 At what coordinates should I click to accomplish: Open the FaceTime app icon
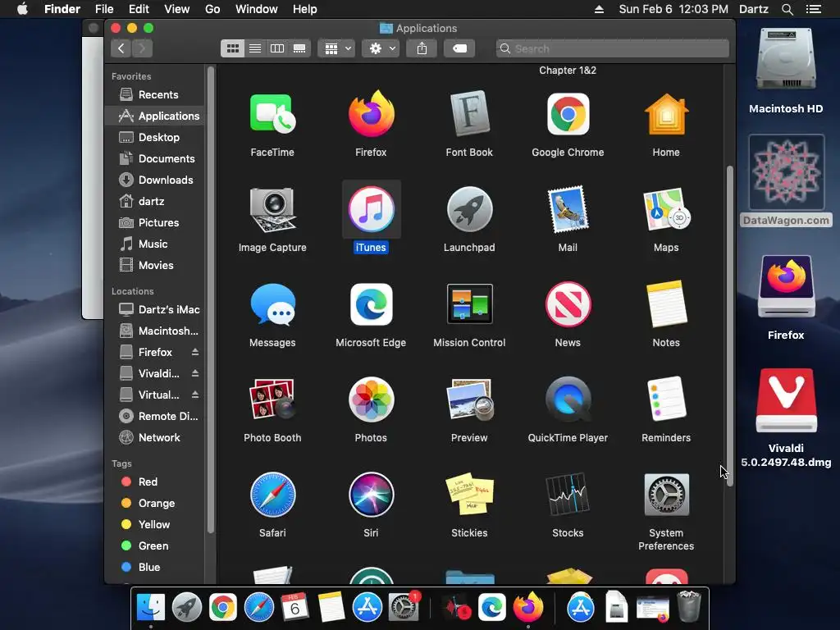pos(272,114)
